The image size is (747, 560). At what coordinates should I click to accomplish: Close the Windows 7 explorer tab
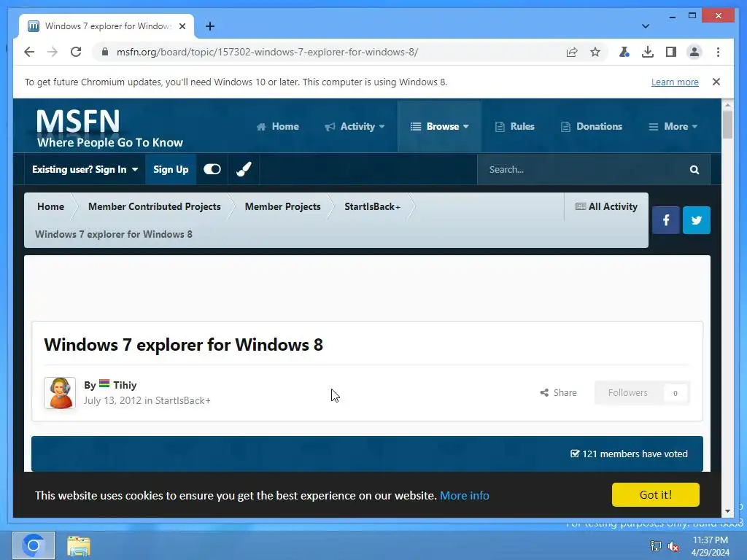click(x=182, y=26)
